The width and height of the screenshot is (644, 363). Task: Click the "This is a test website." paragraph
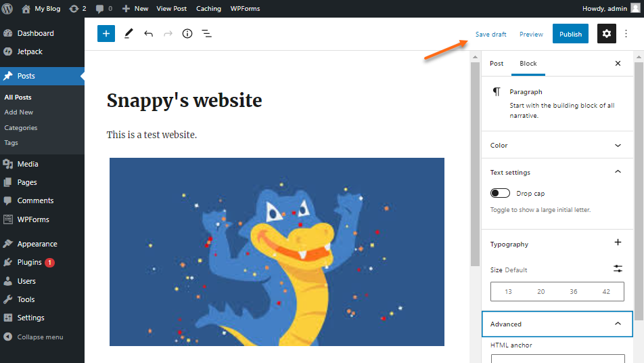pos(152,135)
